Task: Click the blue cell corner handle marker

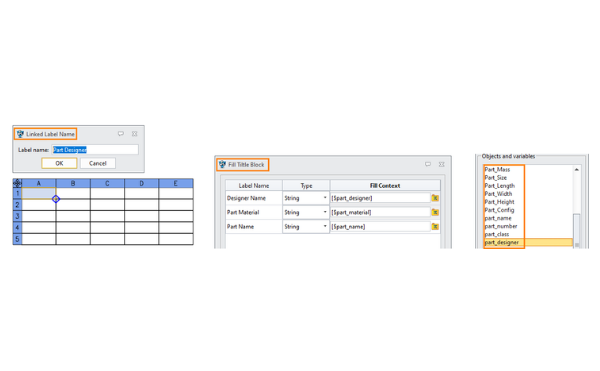Action: 56,199
